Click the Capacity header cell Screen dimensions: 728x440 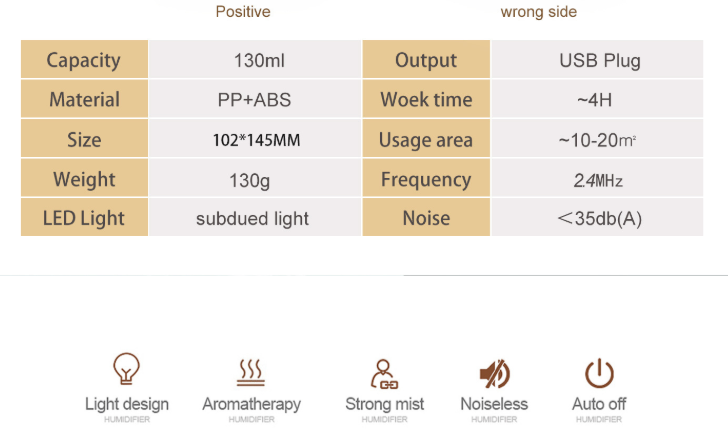point(84,59)
